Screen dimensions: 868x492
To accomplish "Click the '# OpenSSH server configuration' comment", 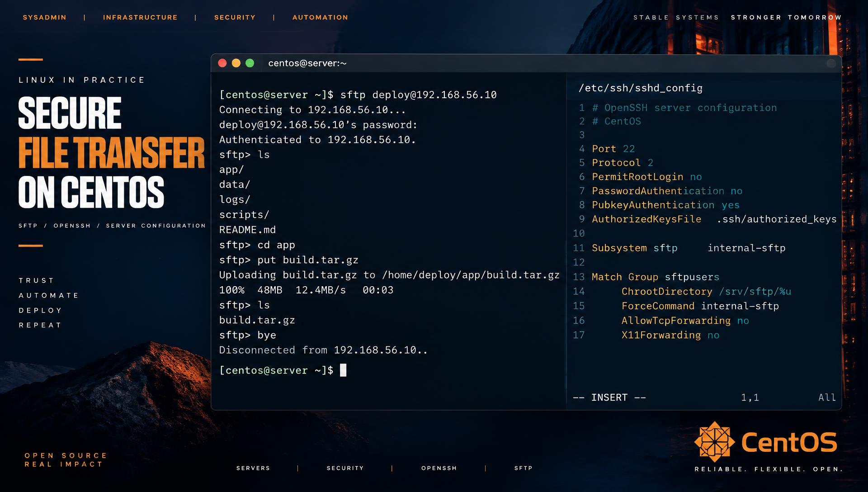I will point(684,108).
